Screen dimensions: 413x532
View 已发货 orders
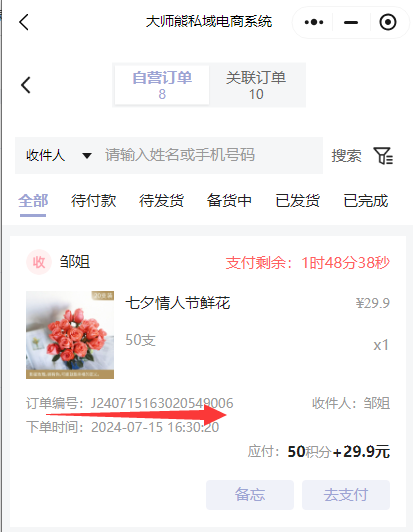[x=297, y=201]
